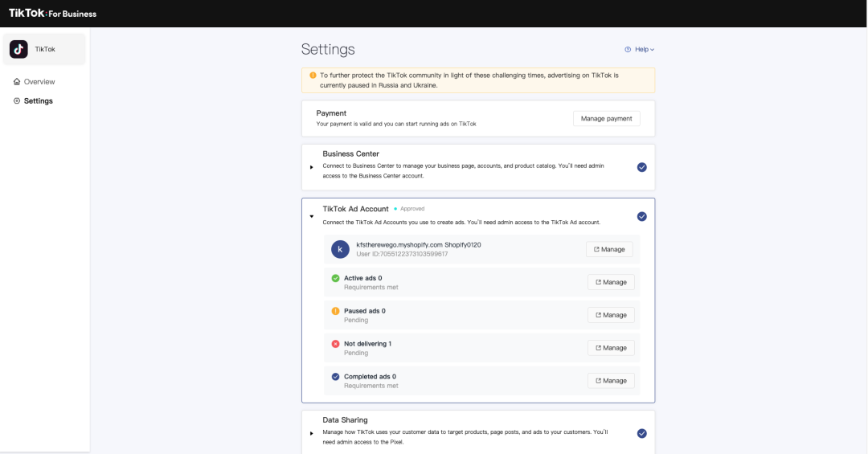Click the Settings page heading
868x454 pixels.
tap(328, 49)
